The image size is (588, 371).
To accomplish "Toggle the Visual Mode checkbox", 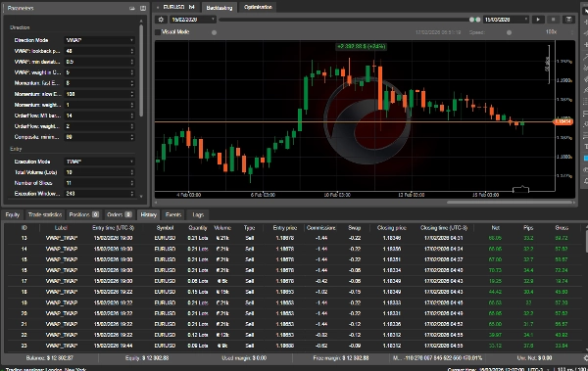I will point(158,32).
